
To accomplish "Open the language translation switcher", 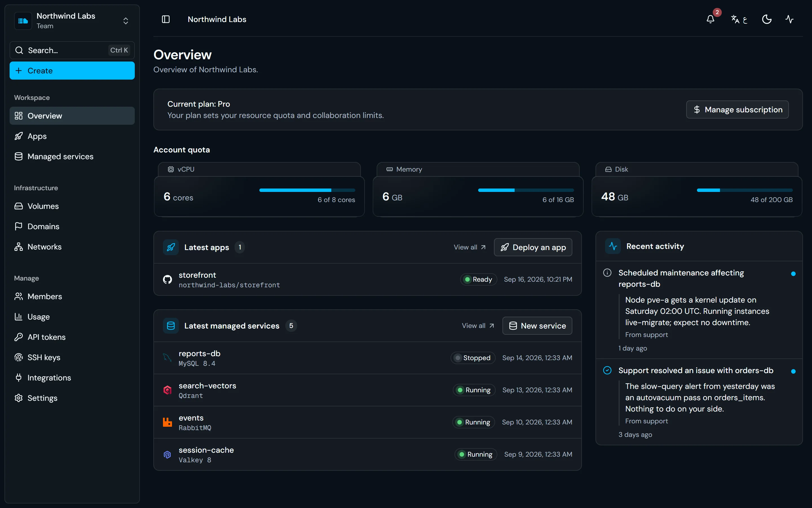I will click(739, 19).
